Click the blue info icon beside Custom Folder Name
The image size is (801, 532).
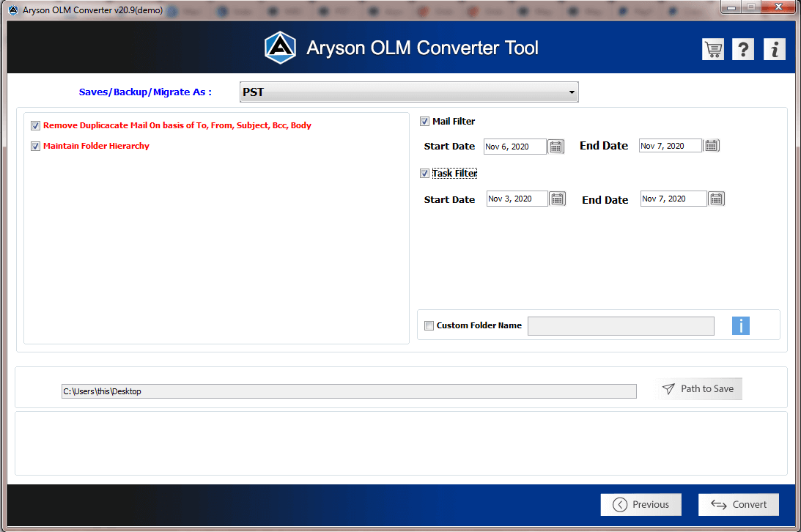pyautogui.click(x=741, y=326)
